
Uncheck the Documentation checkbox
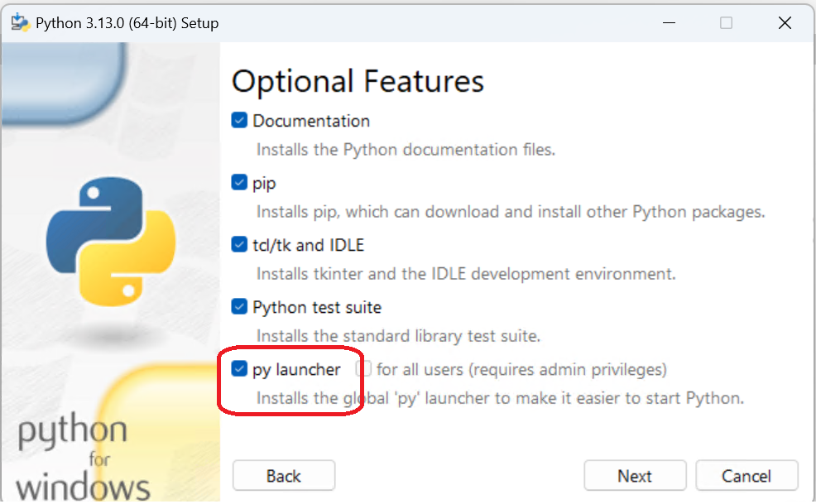(239, 121)
